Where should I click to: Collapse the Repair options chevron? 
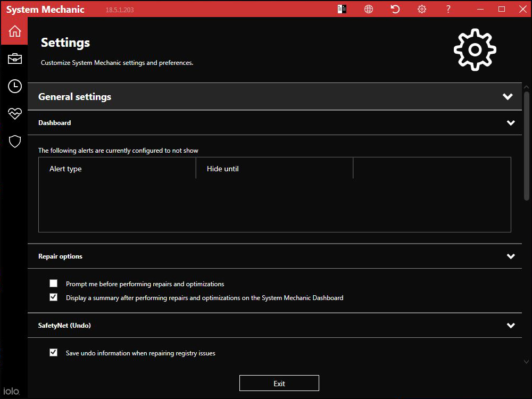click(511, 256)
